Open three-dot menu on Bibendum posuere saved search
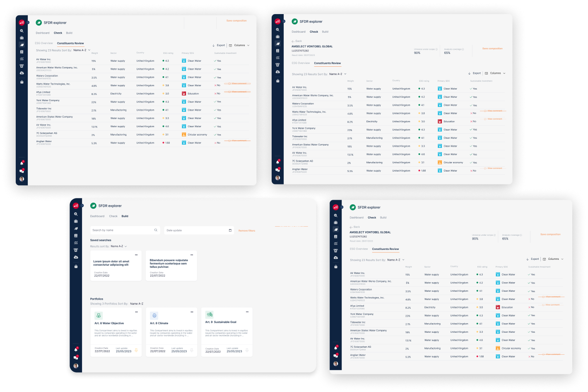 pyautogui.click(x=192, y=255)
